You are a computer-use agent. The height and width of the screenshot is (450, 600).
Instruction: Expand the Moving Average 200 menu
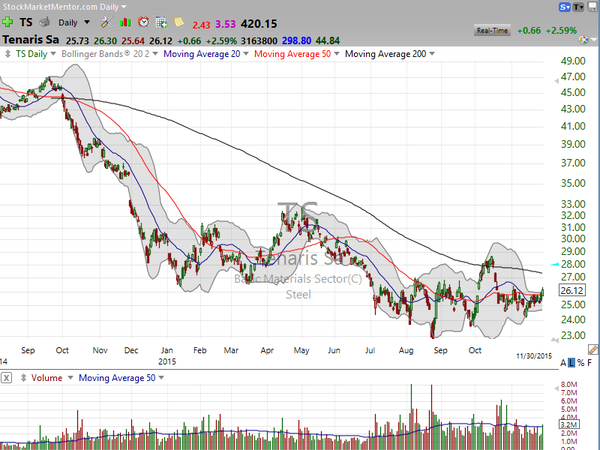coord(432,54)
